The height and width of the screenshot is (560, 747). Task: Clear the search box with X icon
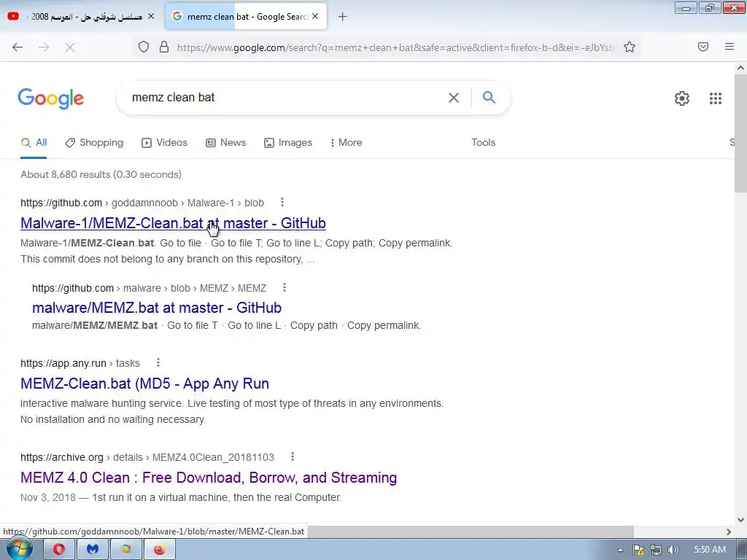[x=454, y=98]
